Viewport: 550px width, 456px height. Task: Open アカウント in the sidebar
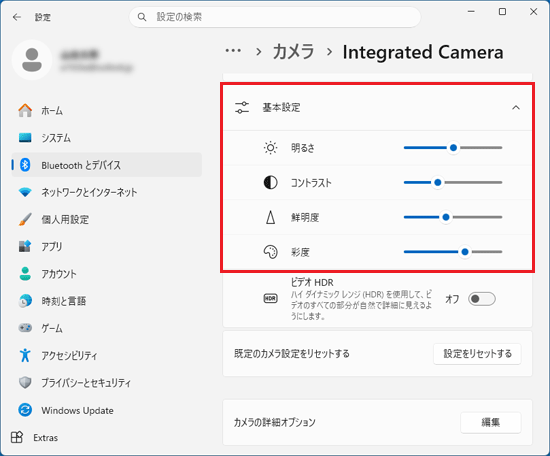click(107, 274)
